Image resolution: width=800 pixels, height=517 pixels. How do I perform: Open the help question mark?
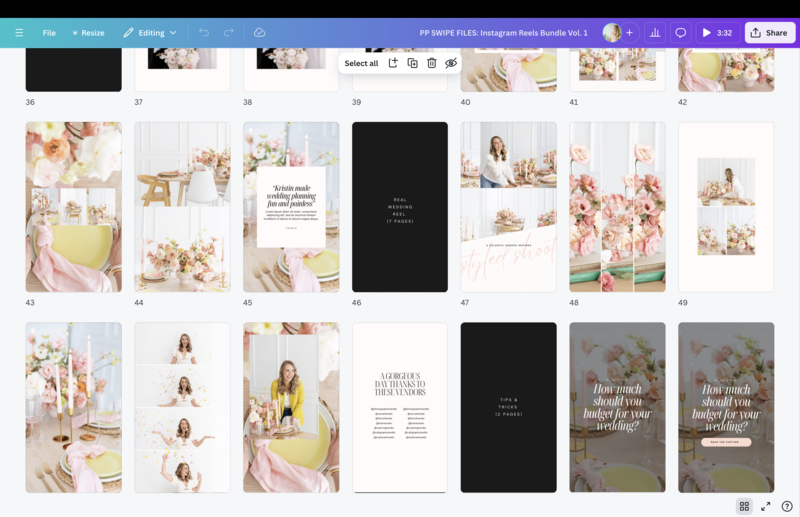(x=787, y=506)
